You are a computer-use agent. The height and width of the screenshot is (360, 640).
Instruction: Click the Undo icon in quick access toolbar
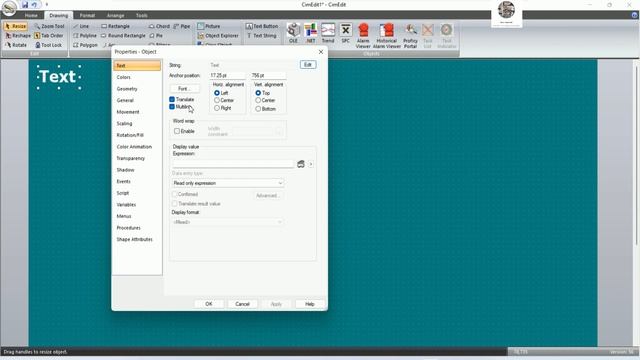point(34,4)
